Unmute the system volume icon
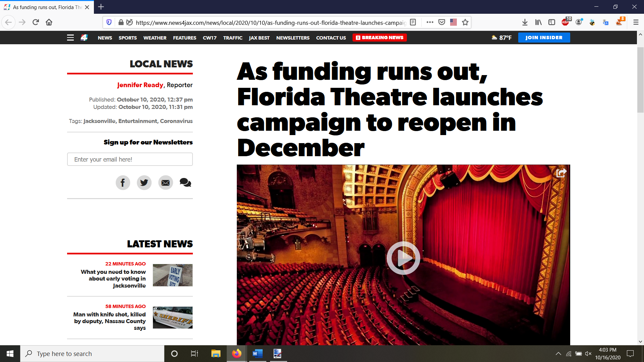The width and height of the screenshot is (644, 362). 588,354
